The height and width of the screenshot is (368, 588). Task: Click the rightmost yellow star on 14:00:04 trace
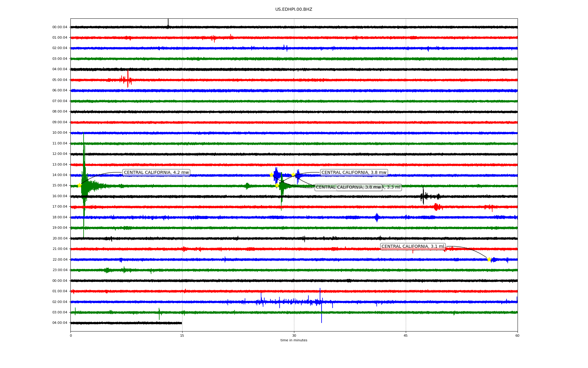tap(293, 174)
